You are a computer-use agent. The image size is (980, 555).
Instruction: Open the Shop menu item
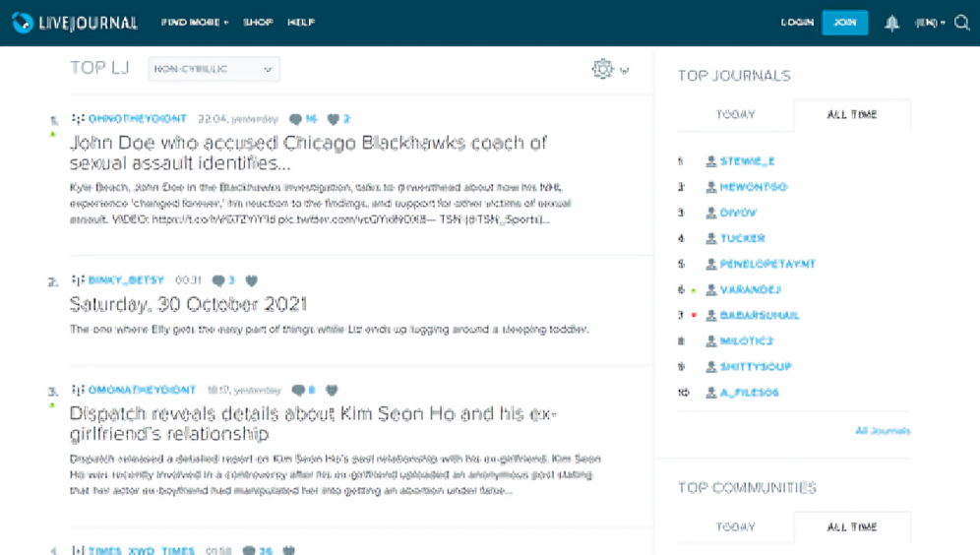[x=258, y=23]
